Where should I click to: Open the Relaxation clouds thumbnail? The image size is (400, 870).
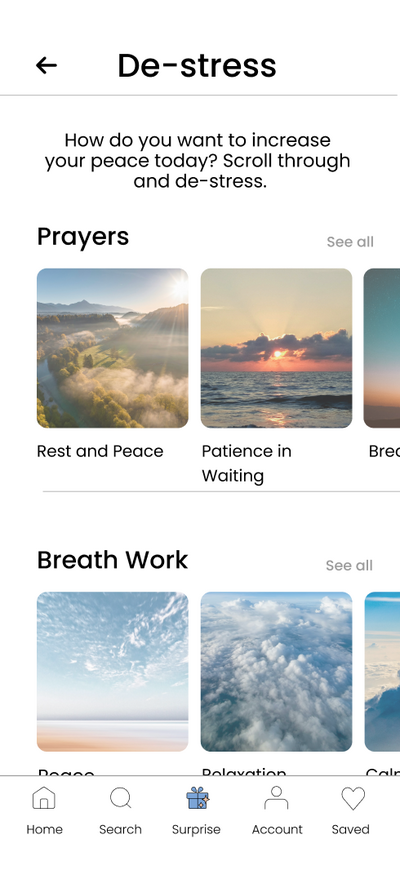coord(276,672)
